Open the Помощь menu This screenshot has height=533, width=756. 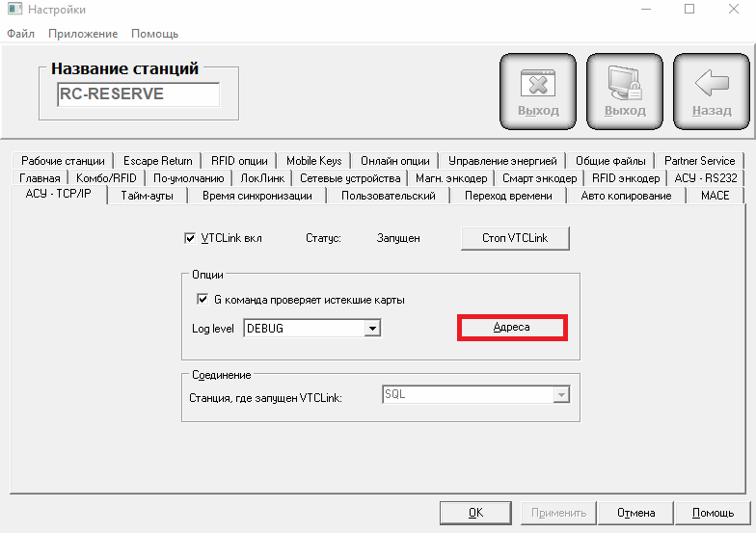[x=154, y=34]
